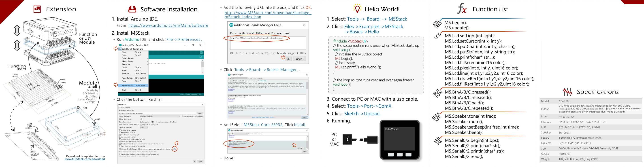Click the "Hello World!" text on device screen
Screen dimensions: 644x167
[x=392, y=129]
